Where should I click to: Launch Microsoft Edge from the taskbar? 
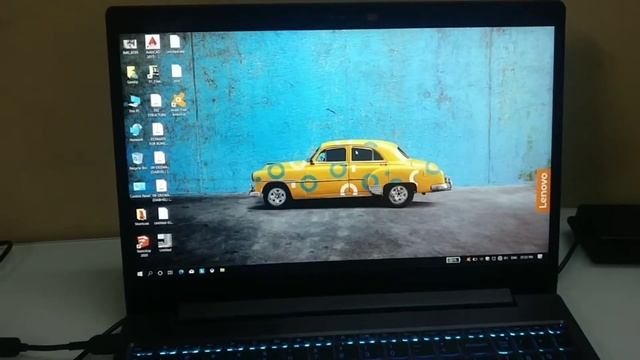point(181,272)
